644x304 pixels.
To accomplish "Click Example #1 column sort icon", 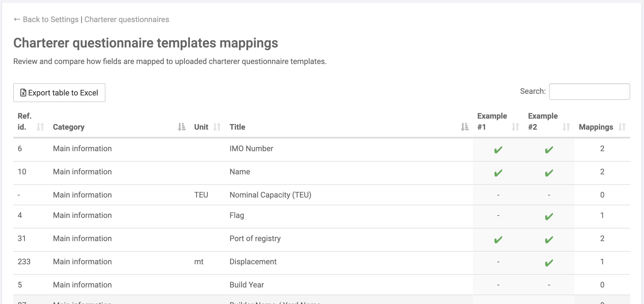I will coord(515,127).
